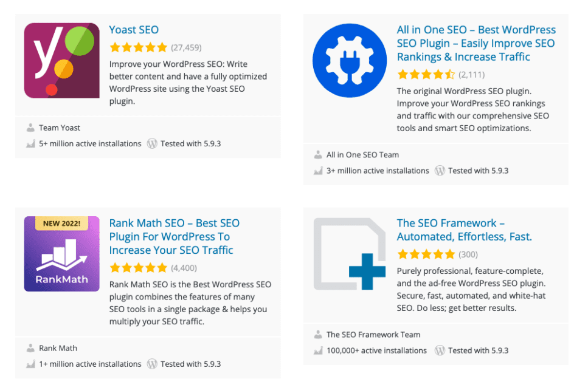Click the installations chart icon for Rank Math
The width and height of the screenshot is (588, 382).
pyautogui.click(x=30, y=364)
